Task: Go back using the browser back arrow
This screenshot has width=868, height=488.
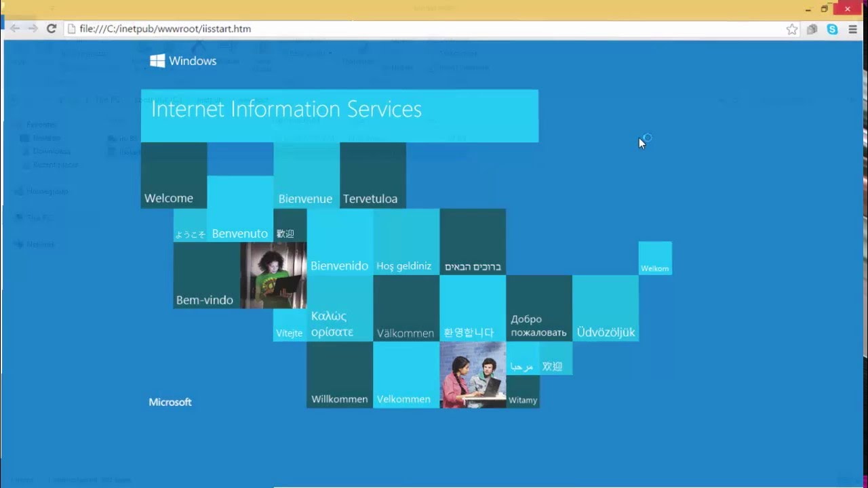Action: pyautogui.click(x=14, y=28)
